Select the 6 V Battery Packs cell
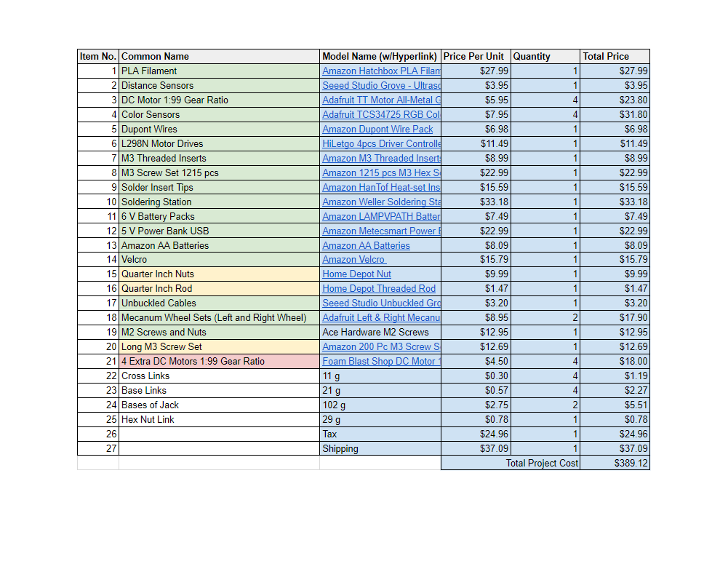 point(219,216)
